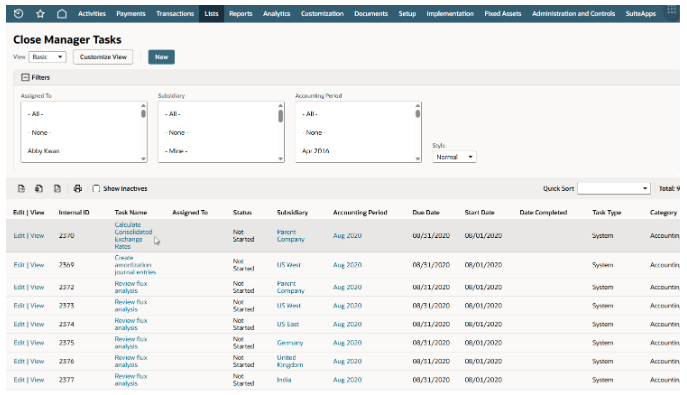
Task: Open the Transactions menu
Action: coord(175,14)
